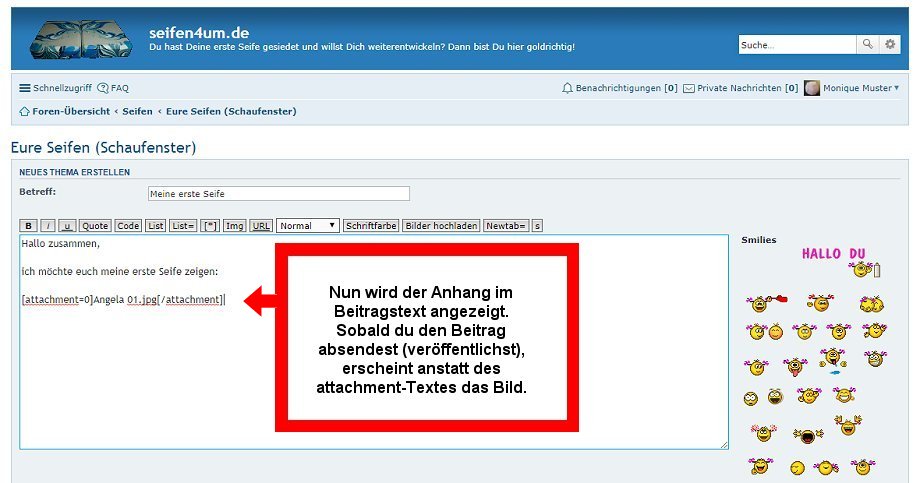Click the 'Hallo zusammen,' line in message
This screenshot has width=920, height=483.
(60, 244)
